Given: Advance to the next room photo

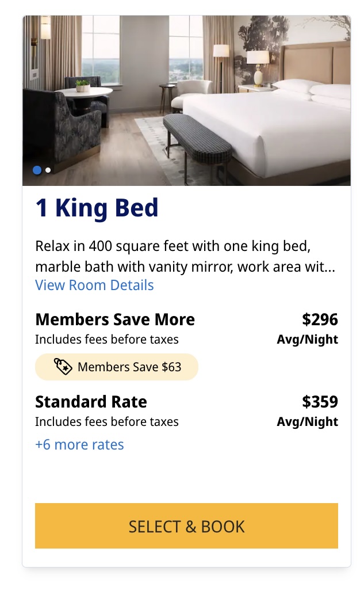Looking at the screenshot, I should 47,170.
